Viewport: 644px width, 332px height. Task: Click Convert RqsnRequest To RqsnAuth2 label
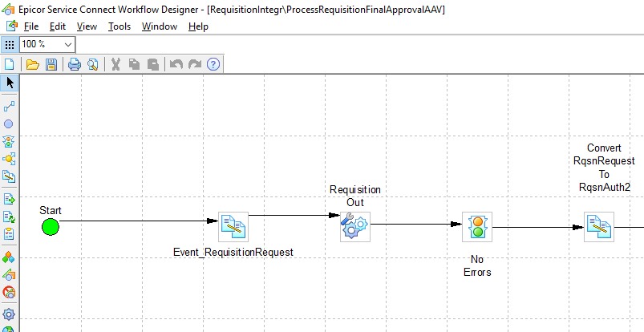(x=604, y=168)
